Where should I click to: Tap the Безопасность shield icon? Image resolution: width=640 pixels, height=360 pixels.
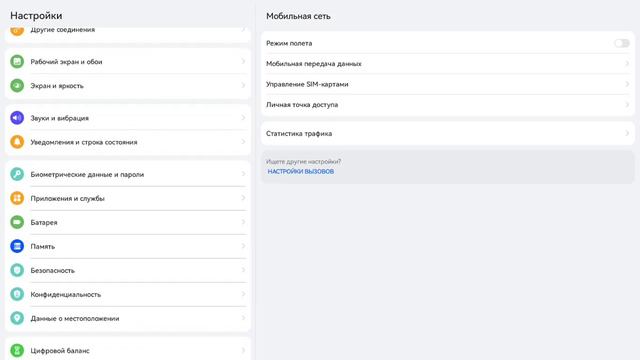(17, 270)
